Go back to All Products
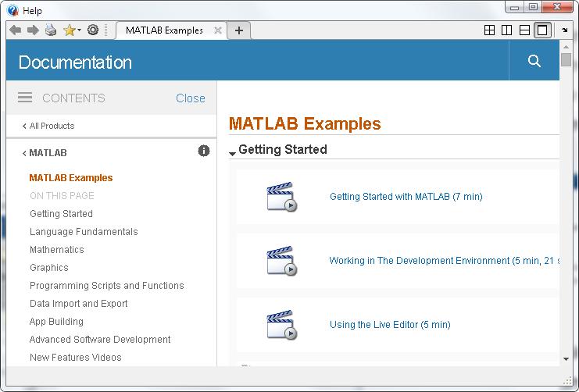This screenshot has height=392, width=579. [48, 126]
